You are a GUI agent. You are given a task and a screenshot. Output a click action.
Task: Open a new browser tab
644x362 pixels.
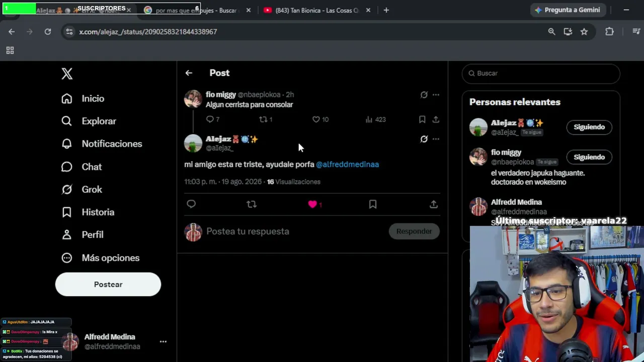point(386,10)
